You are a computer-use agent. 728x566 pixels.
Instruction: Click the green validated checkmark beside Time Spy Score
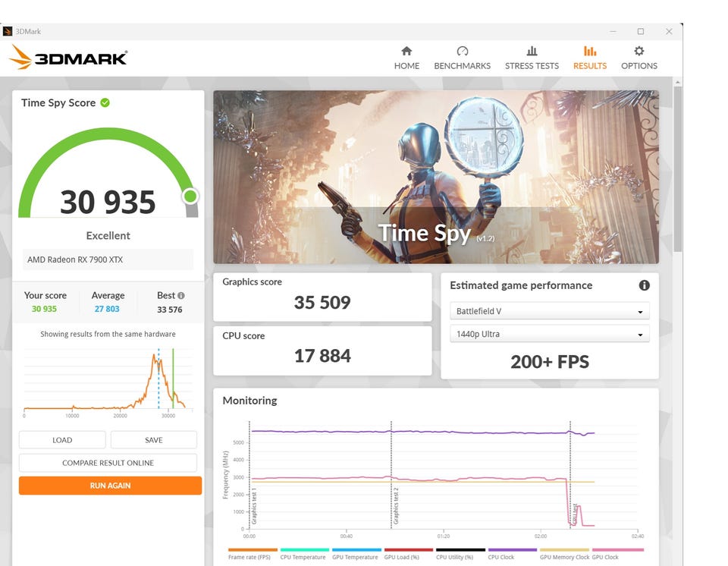click(105, 102)
